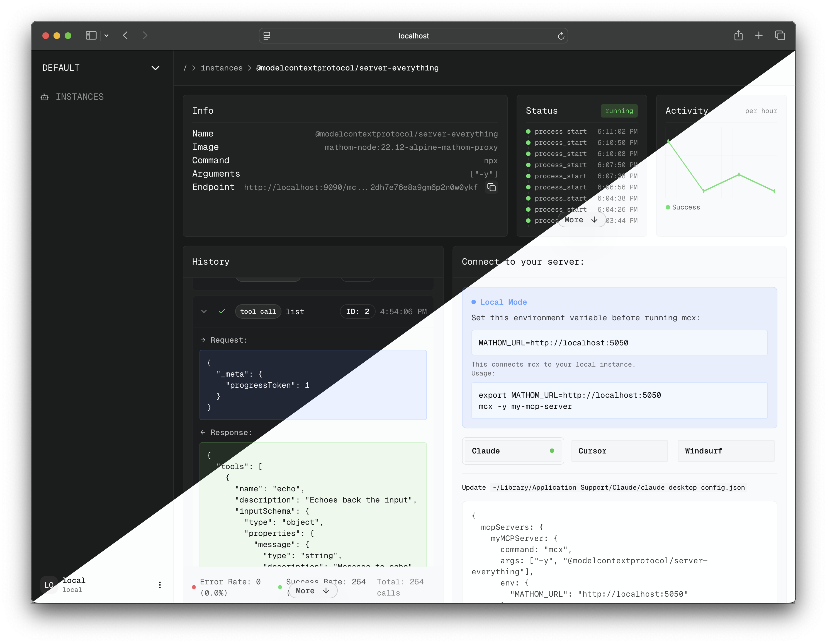Image resolution: width=827 pixels, height=644 pixels.
Task: Click the tool call badge
Action: [x=258, y=312]
